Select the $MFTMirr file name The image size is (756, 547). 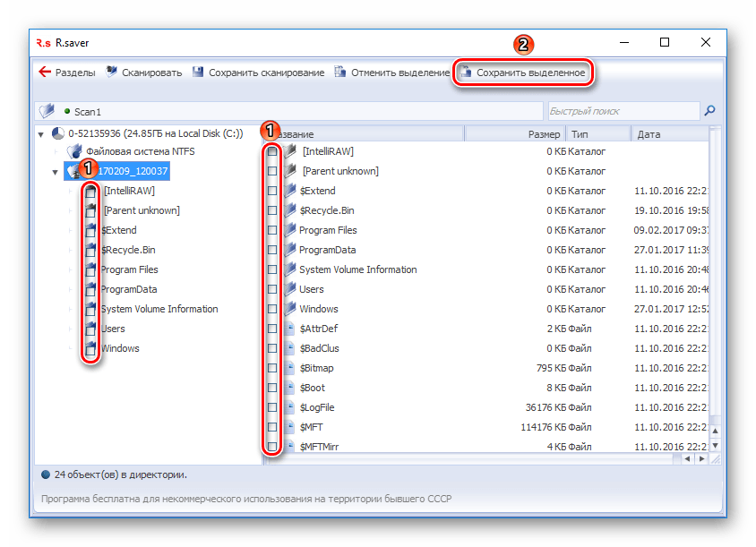(x=319, y=447)
